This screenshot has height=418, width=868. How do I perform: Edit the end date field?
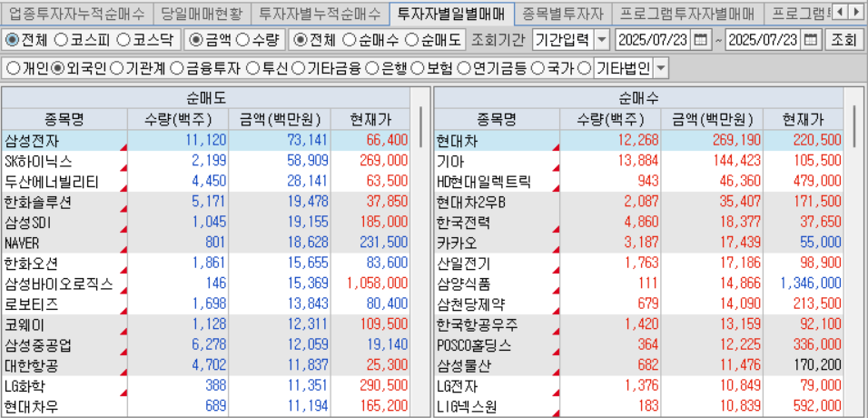pyautogui.click(x=764, y=41)
